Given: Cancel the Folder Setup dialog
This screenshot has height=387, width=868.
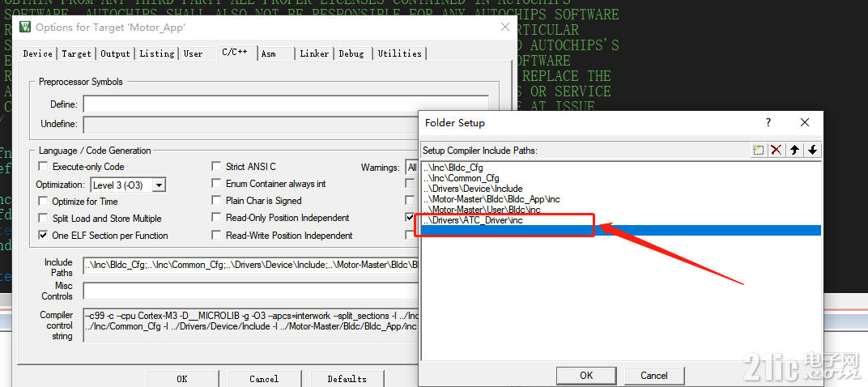Looking at the screenshot, I should tap(653, 376).
